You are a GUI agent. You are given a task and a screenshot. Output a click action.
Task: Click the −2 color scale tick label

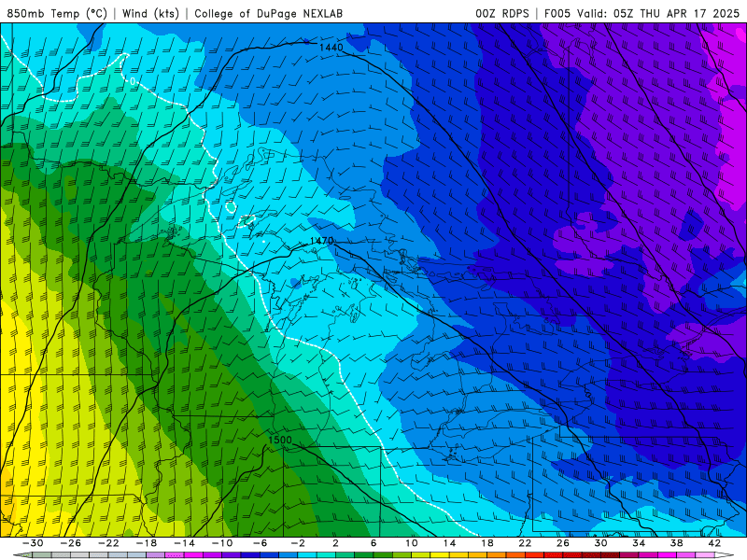pos(298,543)
